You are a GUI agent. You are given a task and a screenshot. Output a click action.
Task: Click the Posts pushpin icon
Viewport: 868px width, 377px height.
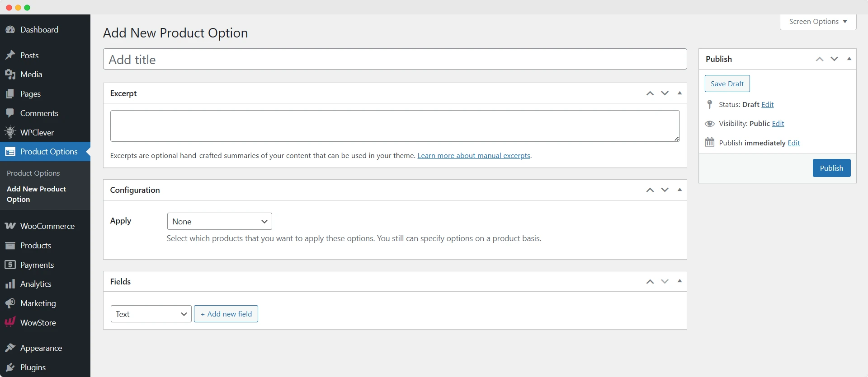click(10, 56)
